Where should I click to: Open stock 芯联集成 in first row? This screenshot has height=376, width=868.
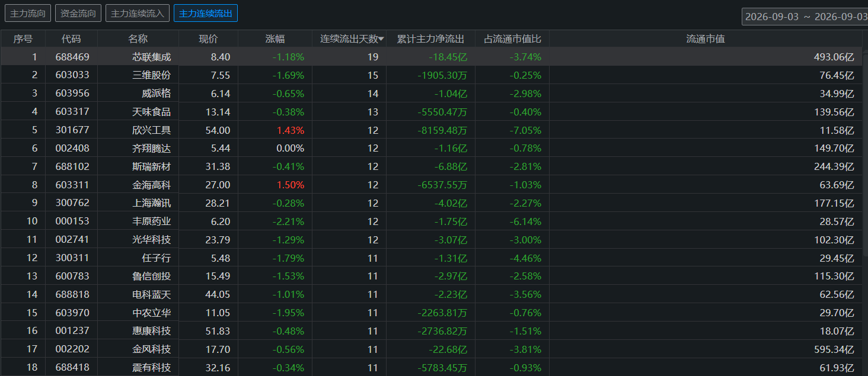pos(151,57)
